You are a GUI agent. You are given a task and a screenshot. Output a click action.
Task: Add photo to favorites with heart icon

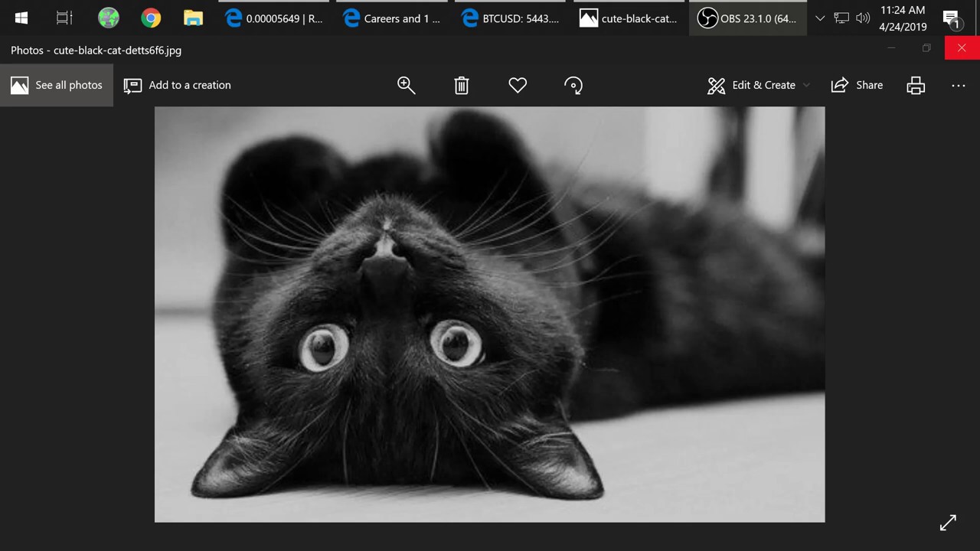click(x=518, y=85)
